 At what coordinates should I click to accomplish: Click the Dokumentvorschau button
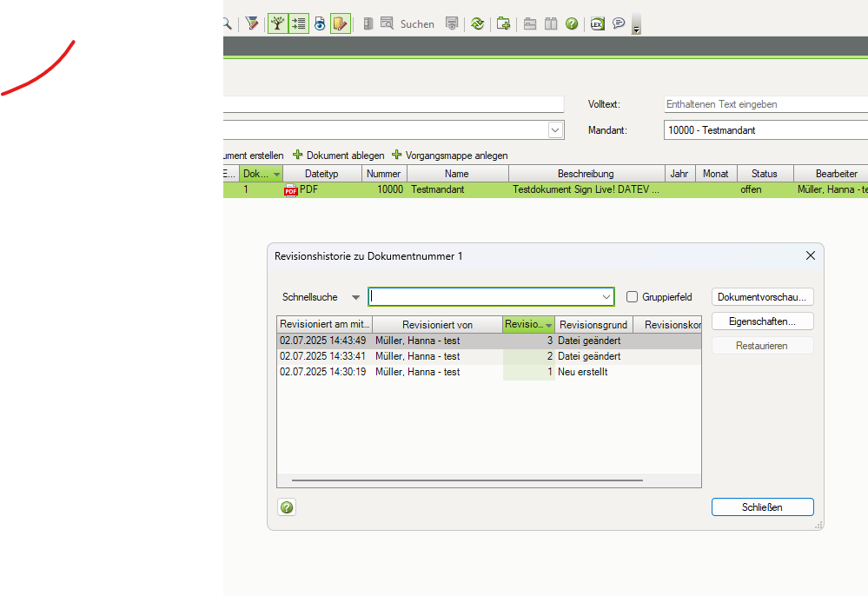click(x=762, y=297)
